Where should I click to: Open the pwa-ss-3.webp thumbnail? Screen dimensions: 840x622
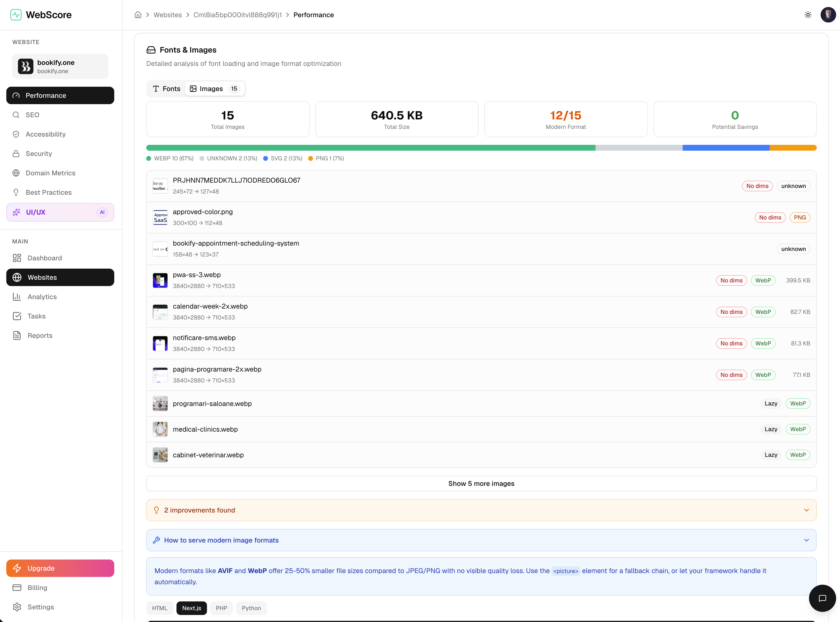pos(160,280)
